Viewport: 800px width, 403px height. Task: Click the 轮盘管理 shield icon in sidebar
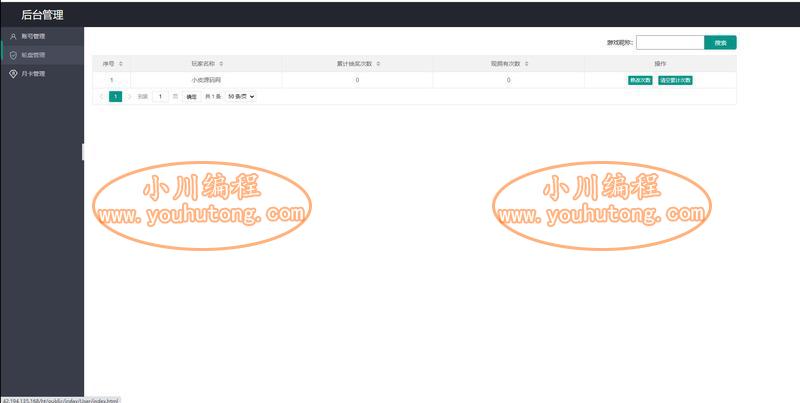pos(13,55)
